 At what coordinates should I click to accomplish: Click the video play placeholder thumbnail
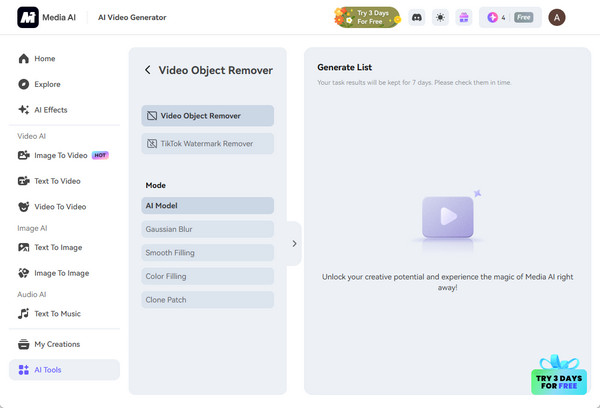point(448,217)
